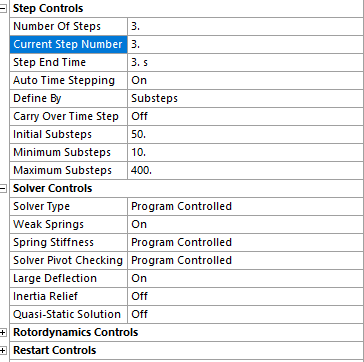Open the Spring Stiffness dropdown

[246, 243]
